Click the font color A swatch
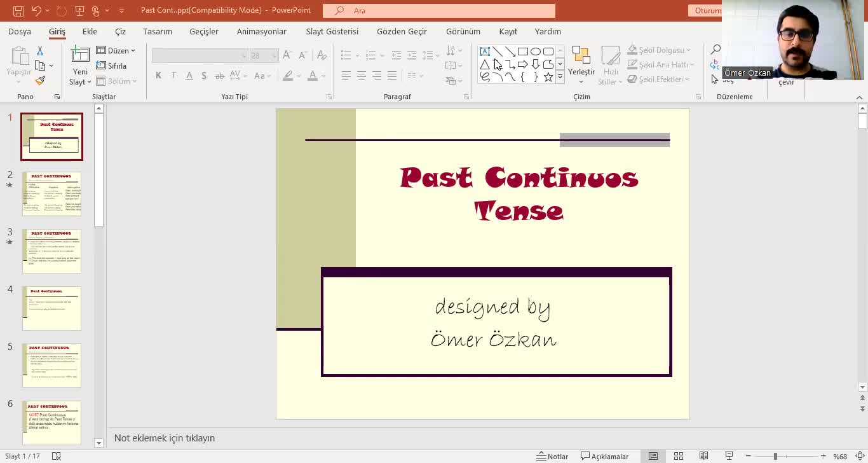This screenshot has width=868, height=463. point(312,76)
